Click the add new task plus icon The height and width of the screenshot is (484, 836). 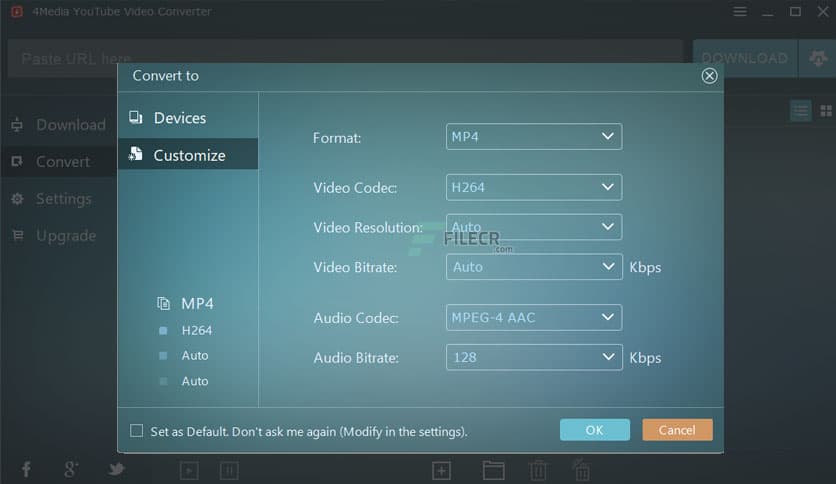(441, 471)
